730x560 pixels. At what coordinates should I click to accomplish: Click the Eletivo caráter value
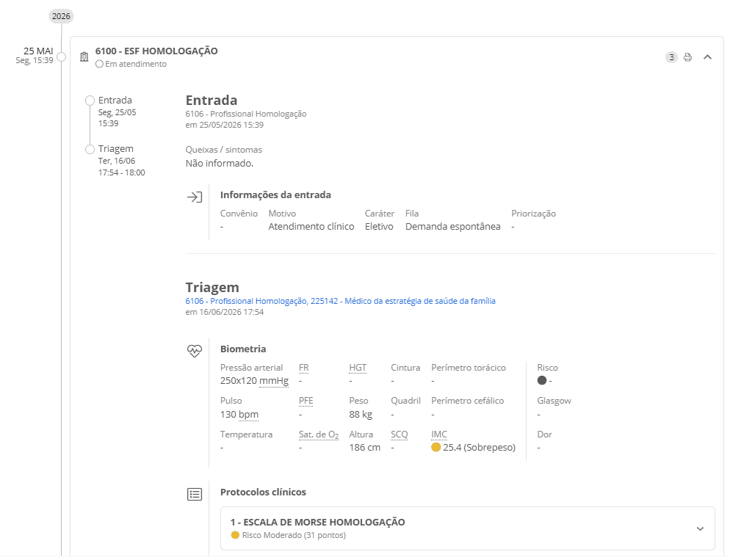[379, 227]
